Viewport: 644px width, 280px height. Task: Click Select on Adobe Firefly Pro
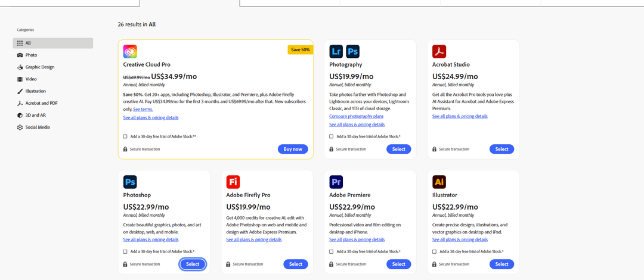coord(296,264)
